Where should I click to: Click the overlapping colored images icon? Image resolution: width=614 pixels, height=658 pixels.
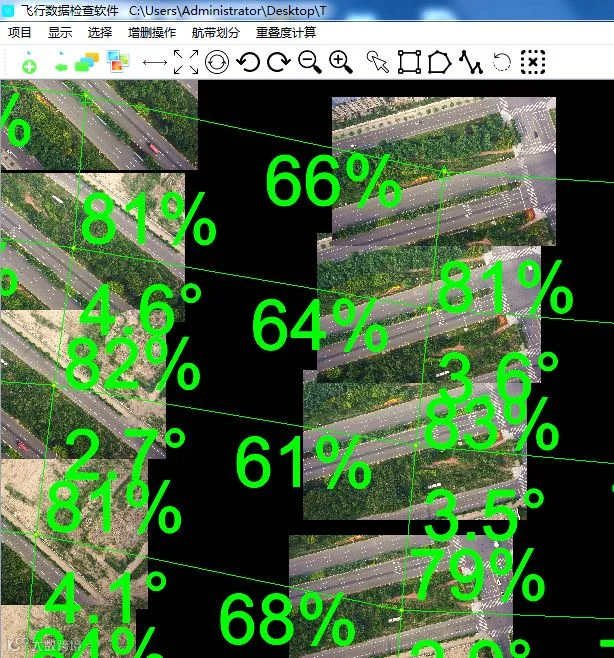(x=118, y=61)
